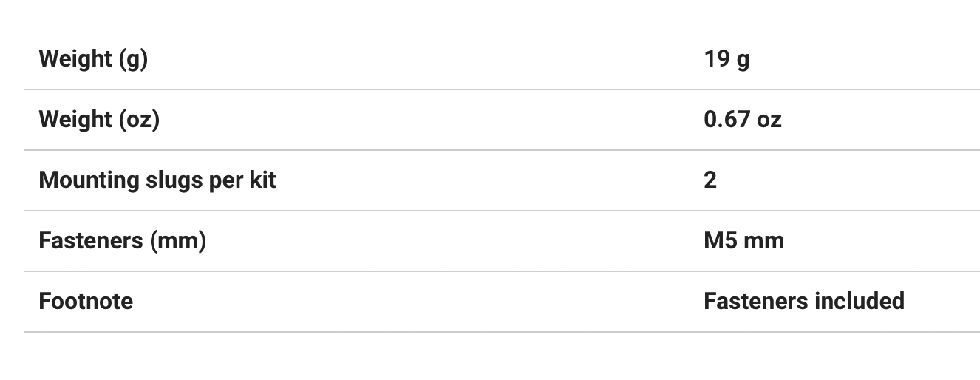Select the "M5 mm" fastener value
Image resolution: width=980 pixels, height=380 pixels.
743,240
